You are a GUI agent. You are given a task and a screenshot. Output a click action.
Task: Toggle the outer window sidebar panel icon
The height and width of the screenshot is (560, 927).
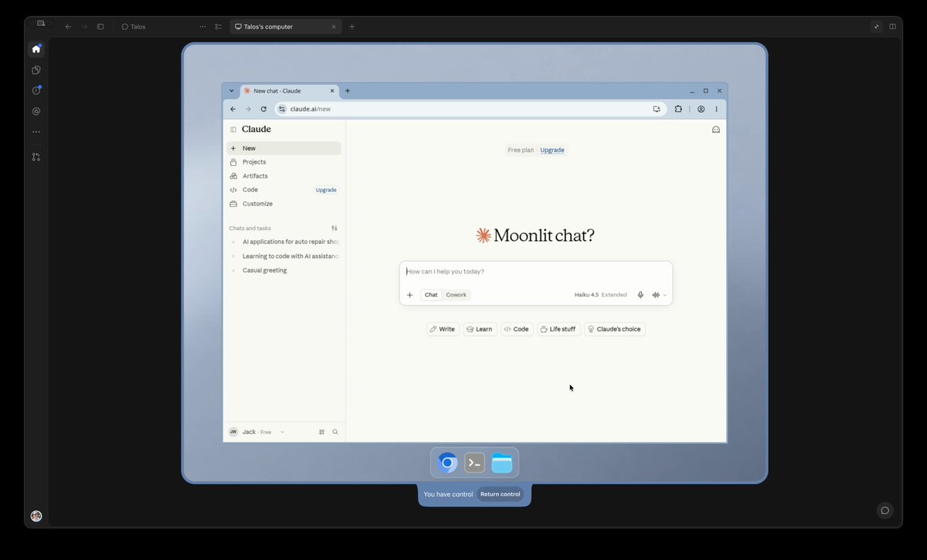[x=100, y=26]
